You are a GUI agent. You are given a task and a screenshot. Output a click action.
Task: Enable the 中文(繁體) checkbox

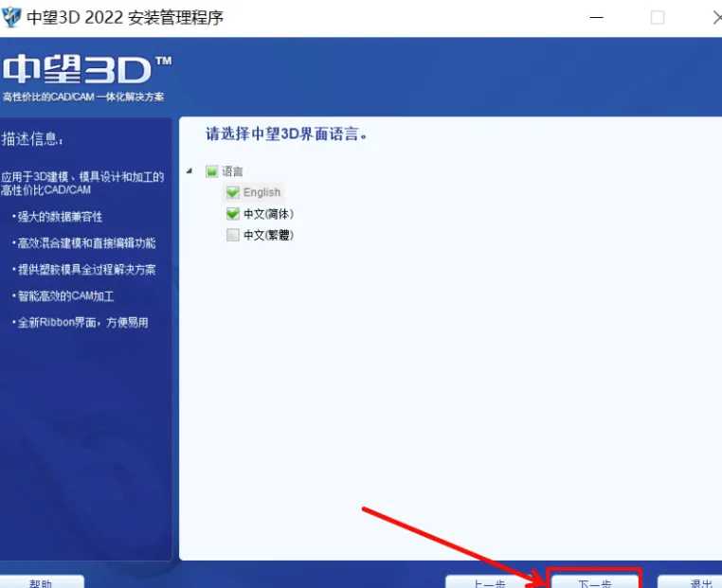pos(232,235)
